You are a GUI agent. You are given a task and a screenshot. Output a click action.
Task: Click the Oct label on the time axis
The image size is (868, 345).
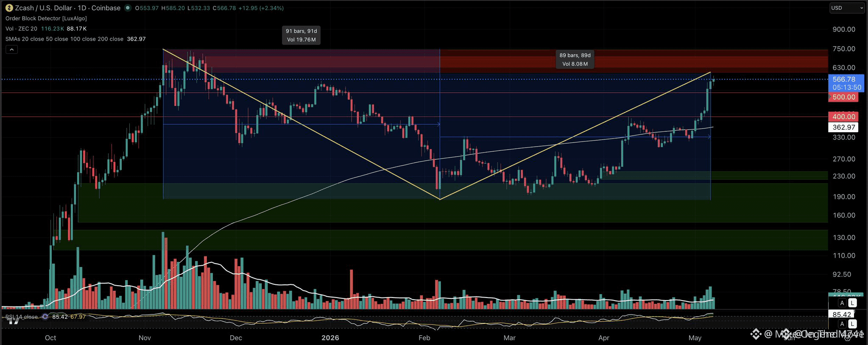pyautogui.click(x=50, y=338)
